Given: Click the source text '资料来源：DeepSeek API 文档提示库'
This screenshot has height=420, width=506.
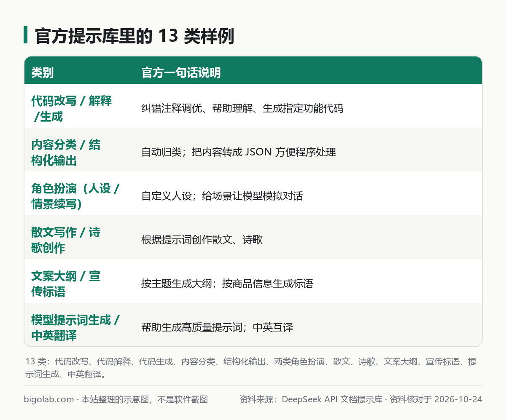Looking at the screenshot, I should pyautogui.click(x=311, y=399).
